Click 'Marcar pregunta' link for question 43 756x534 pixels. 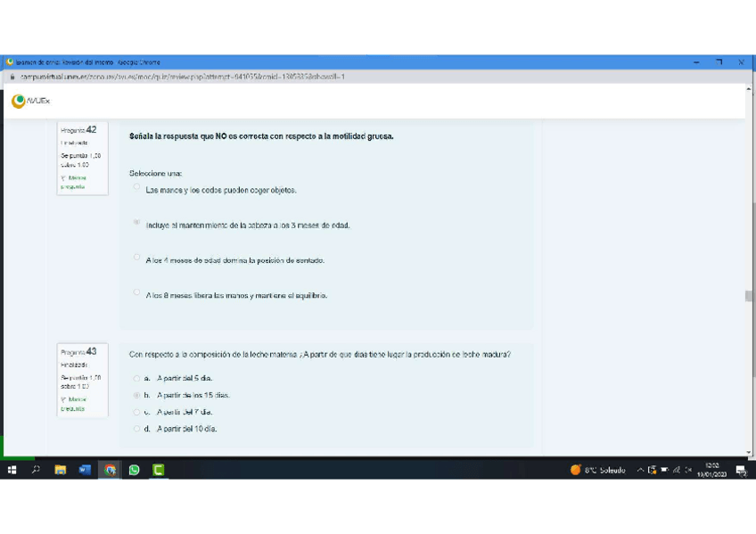point(74,404)
